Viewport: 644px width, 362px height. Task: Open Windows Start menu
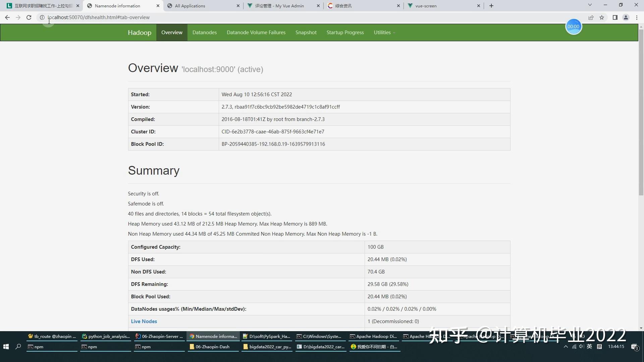pos(6,347)
